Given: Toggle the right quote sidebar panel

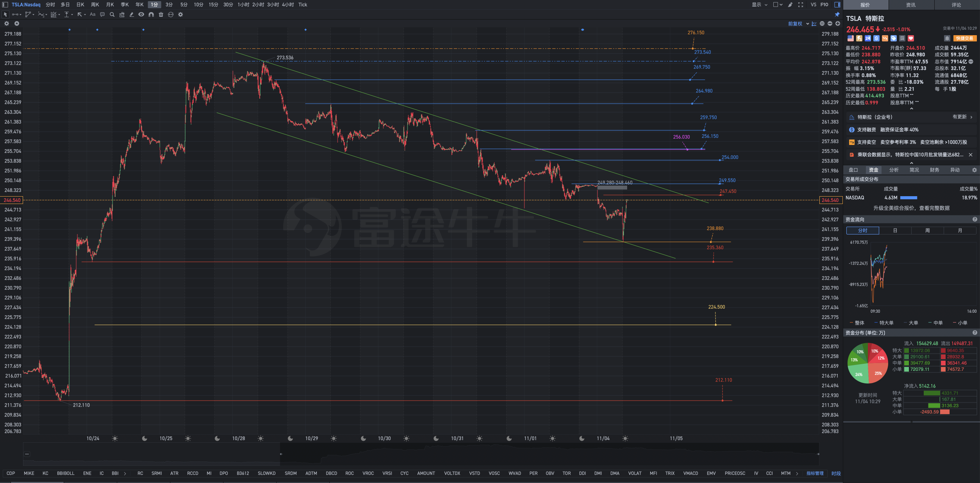Looking at the screenshot, I should pos(837,5).
